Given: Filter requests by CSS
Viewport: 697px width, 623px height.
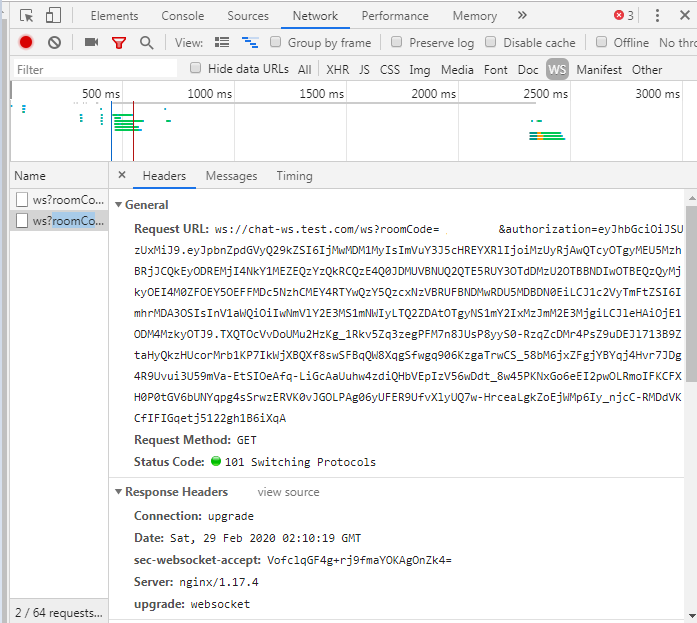Looking at the screenshot, I should pyautogui.click(x=389, y=70).
